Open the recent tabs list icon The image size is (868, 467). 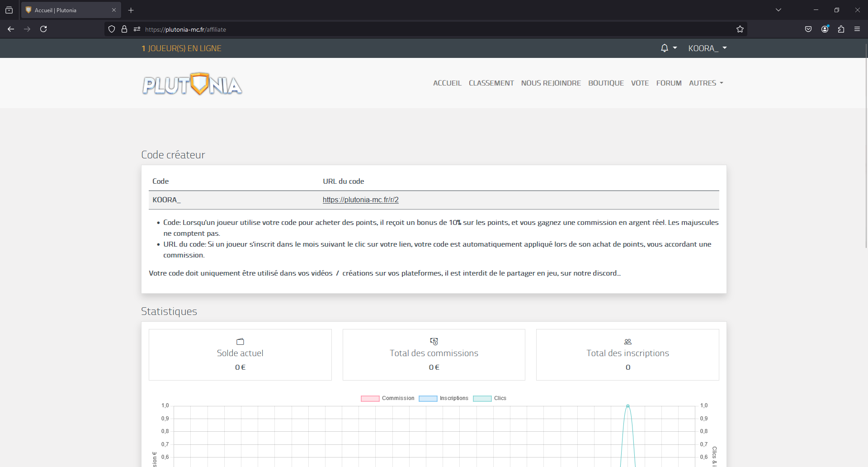(9, 10)
